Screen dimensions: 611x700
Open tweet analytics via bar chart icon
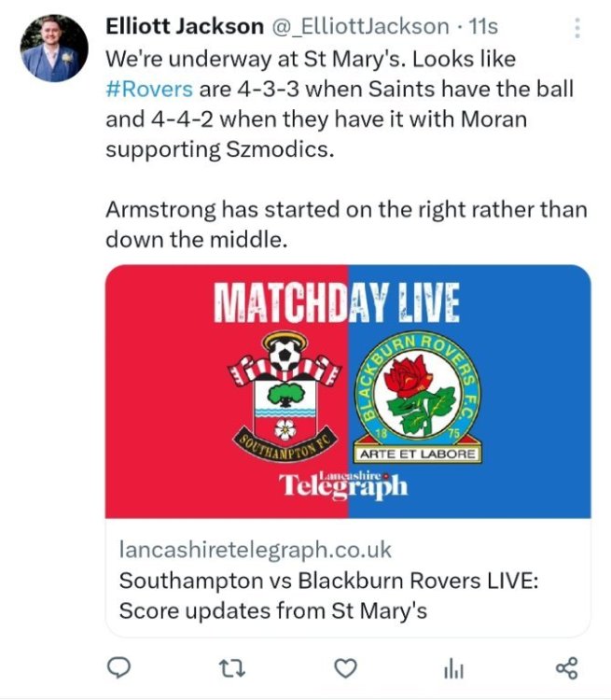(453, 667)
